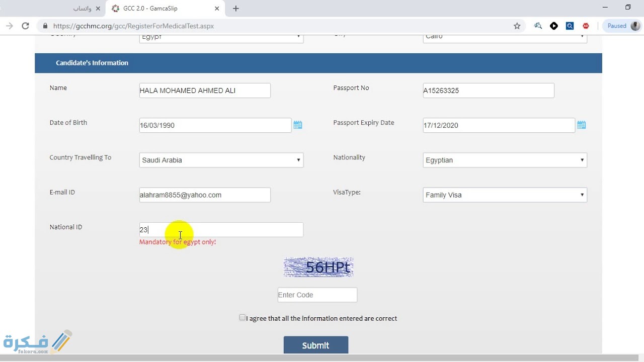Expand the Country Travelling To dropdown
Screen dimensions: 644x362
click(221, 160)
